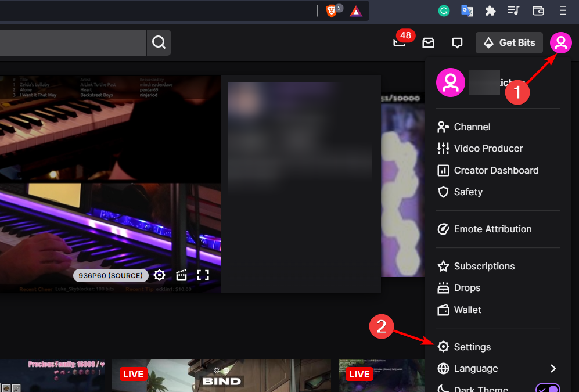This screenshot has height=392, width=579.
Task: Open the browser hamburger menu
Action: pyautogui.click(x=563, y=10)
